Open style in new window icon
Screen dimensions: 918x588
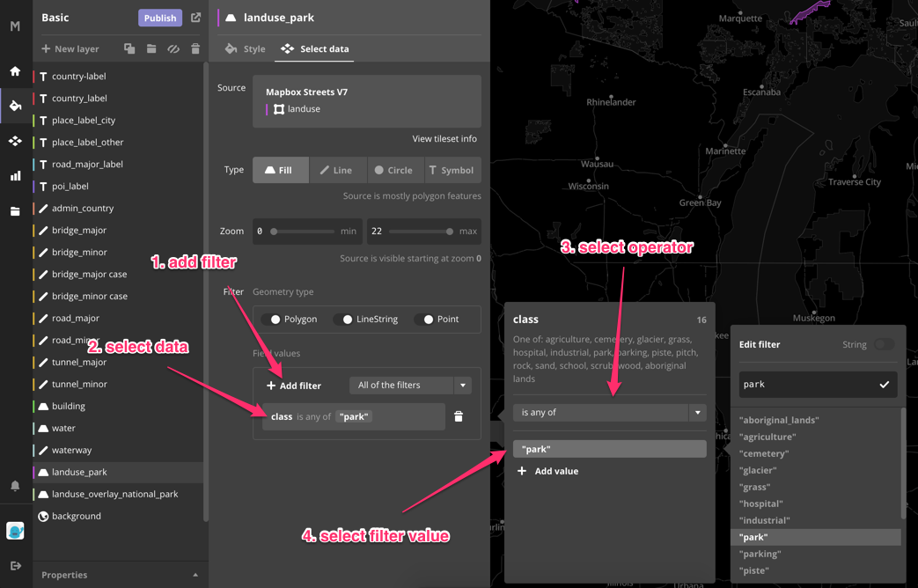point(196,18)
